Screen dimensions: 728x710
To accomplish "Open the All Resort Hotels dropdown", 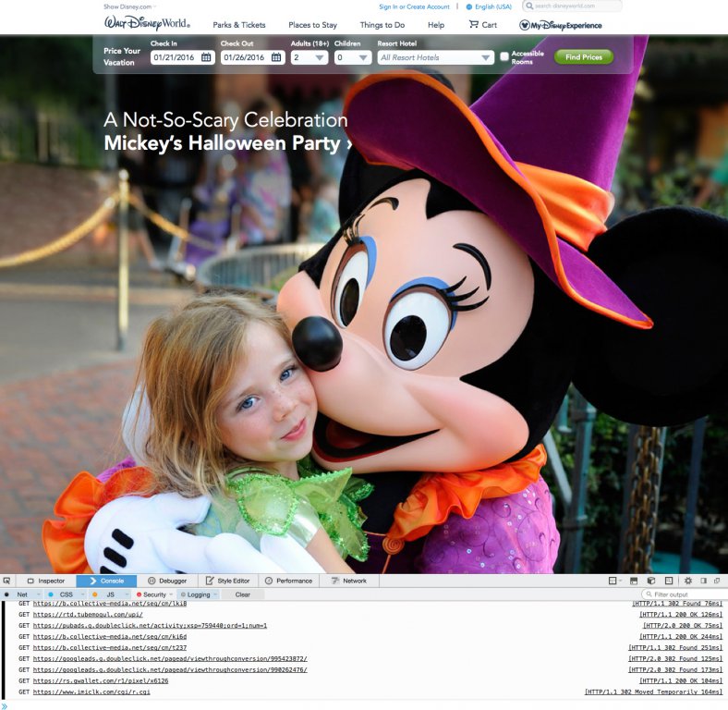I will 435,57.
